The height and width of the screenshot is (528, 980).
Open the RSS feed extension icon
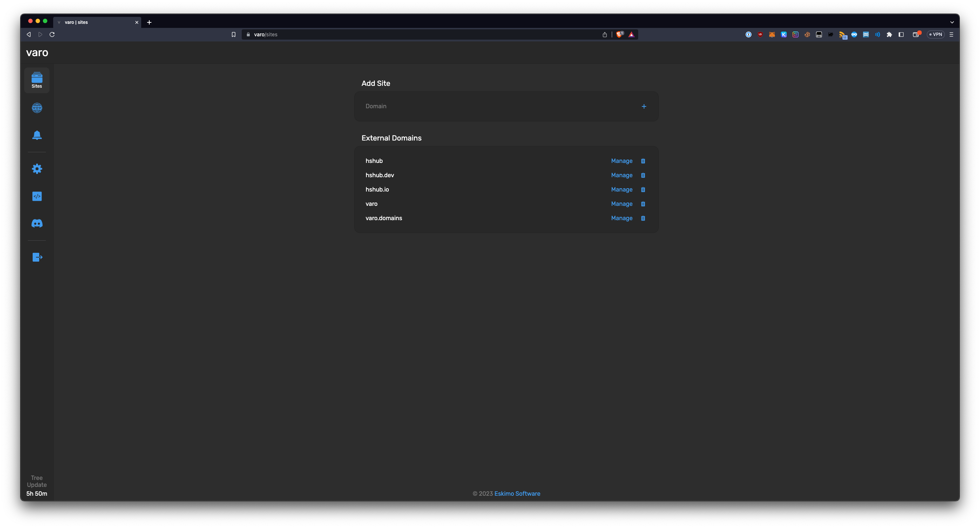coord(843,35)
